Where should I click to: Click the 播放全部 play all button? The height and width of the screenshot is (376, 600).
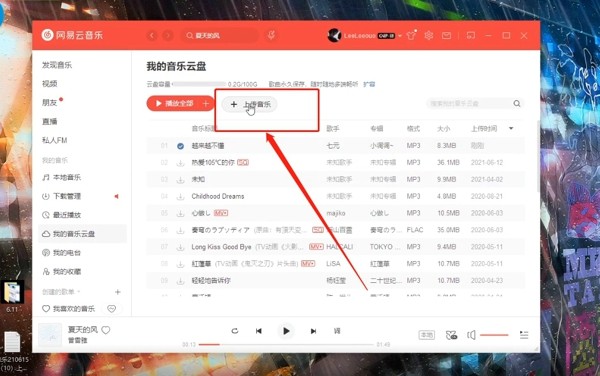tap(175, 103)
